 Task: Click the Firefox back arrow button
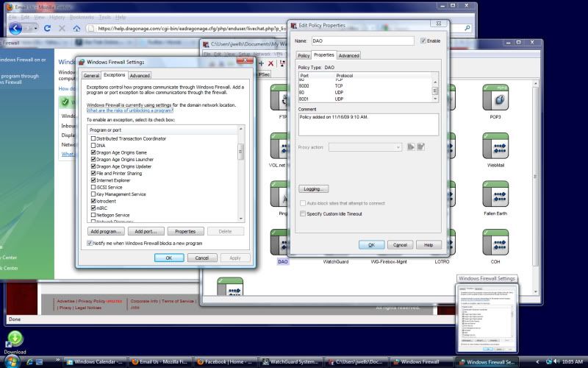coord(15,28)
